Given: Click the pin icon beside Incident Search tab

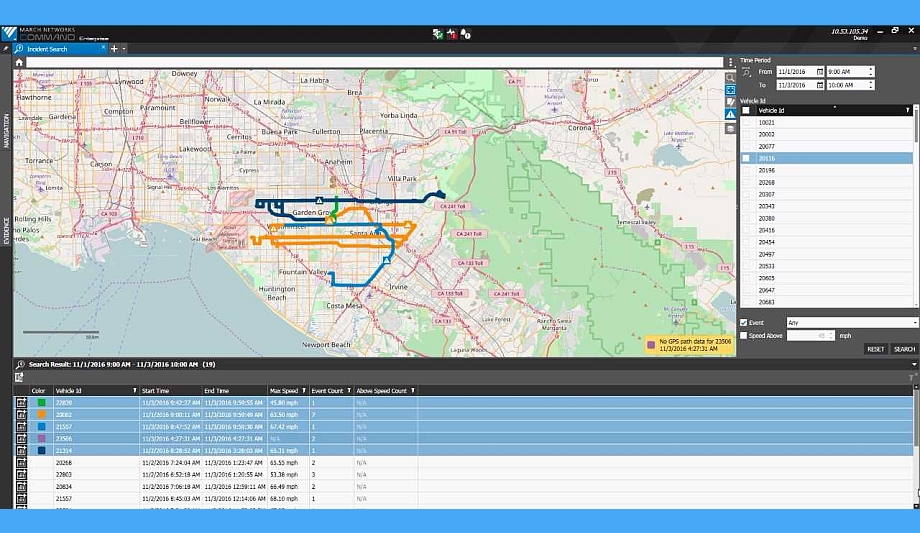Looking at the screenshot, I should [x=6, y=49].
